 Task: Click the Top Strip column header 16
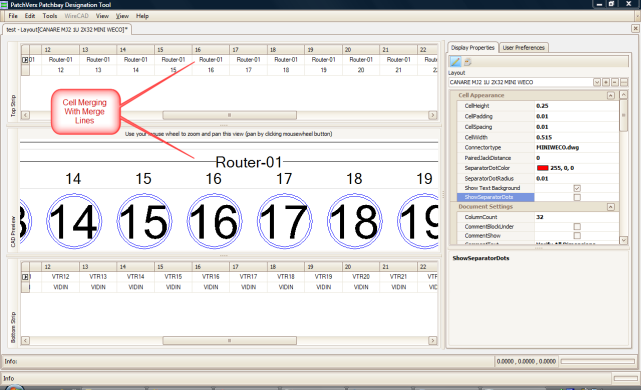tap(211, 49)
